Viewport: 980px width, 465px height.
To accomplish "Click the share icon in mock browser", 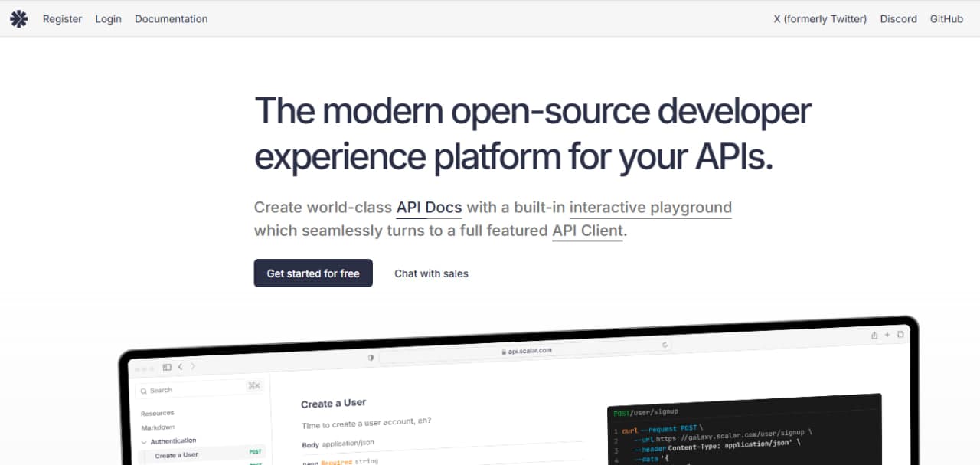I will point(874,336).
